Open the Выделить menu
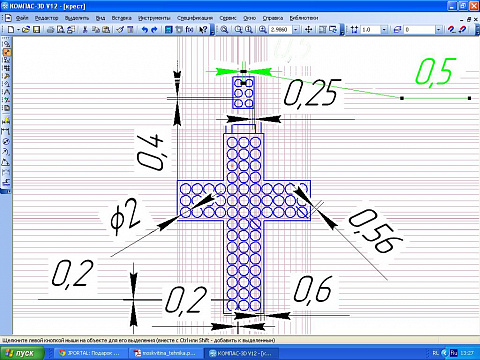 (x=77, y=18)
